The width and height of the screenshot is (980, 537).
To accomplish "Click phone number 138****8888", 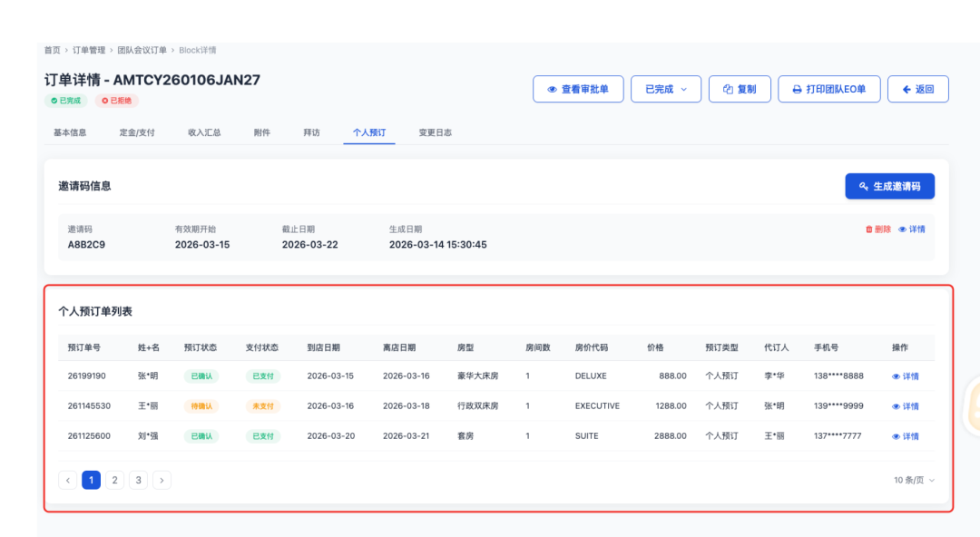I will pos(838,376).
